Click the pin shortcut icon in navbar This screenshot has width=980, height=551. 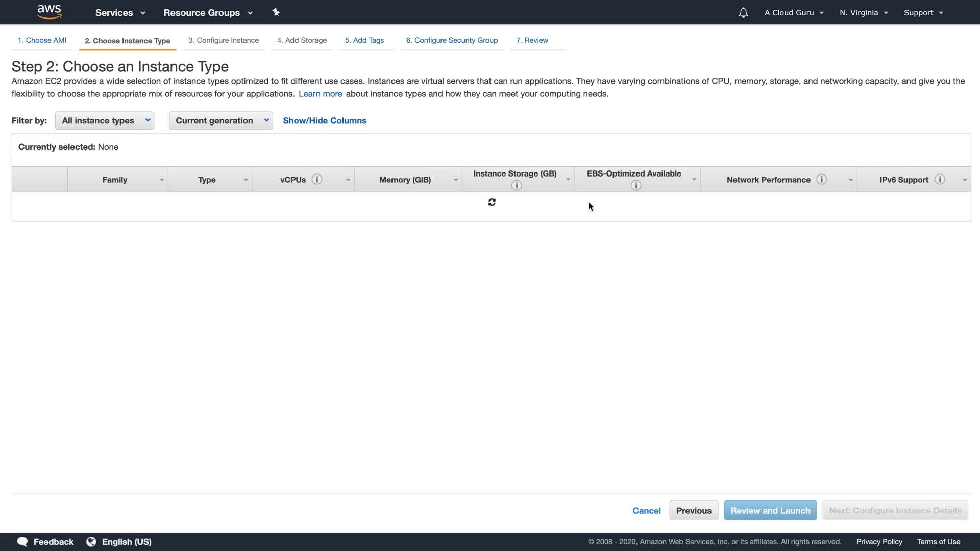pos(276,12)
